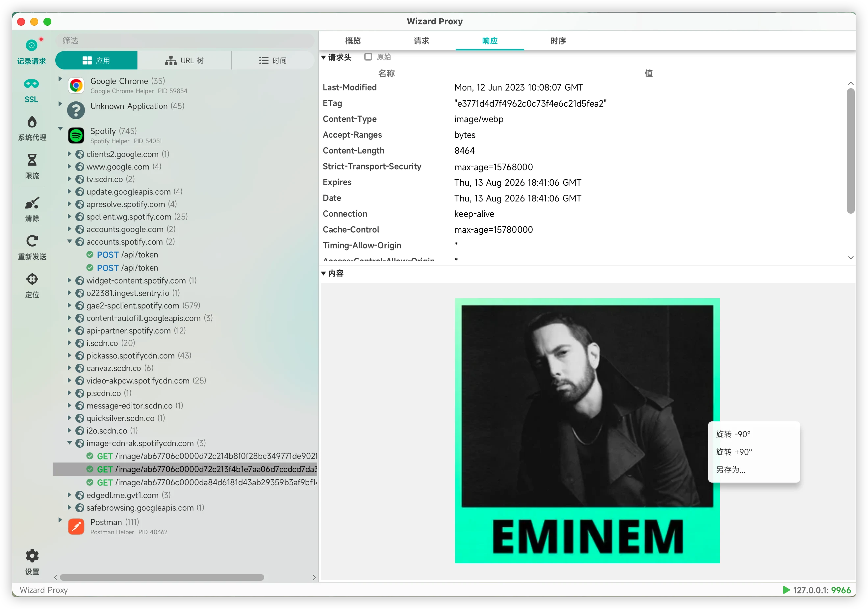Image resolution: width=868 pixels, height=609 pixels.
Task: Collapse the headers section triangle
Action: point(324,58)
